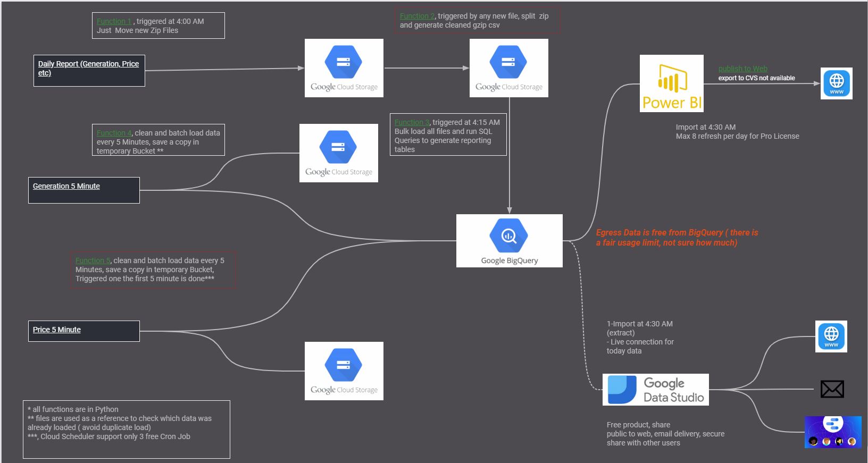
Task: Click 'export to CVS not available' text
Action: click(757, 78)
